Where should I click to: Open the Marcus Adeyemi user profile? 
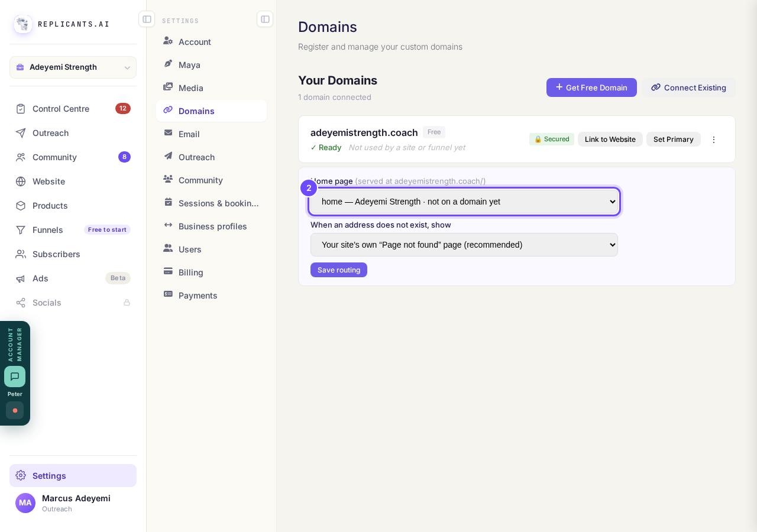[73, 503]
